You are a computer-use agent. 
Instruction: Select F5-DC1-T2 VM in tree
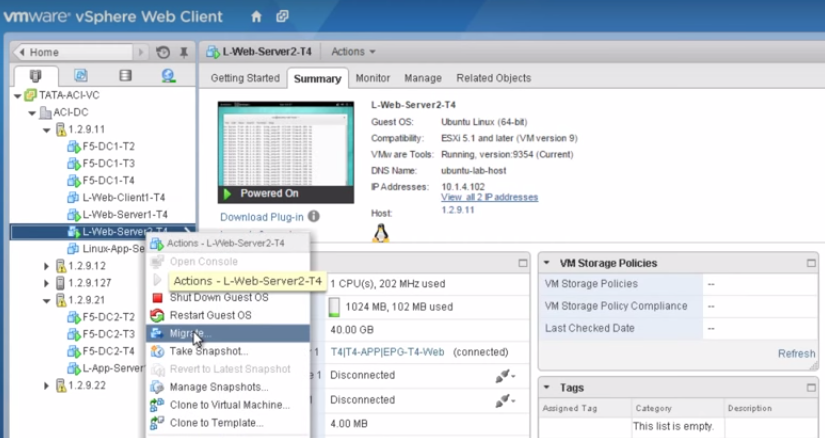(108, 146)
